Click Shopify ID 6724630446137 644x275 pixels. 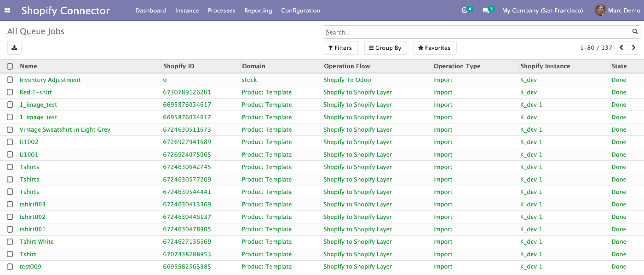[187, 216]
